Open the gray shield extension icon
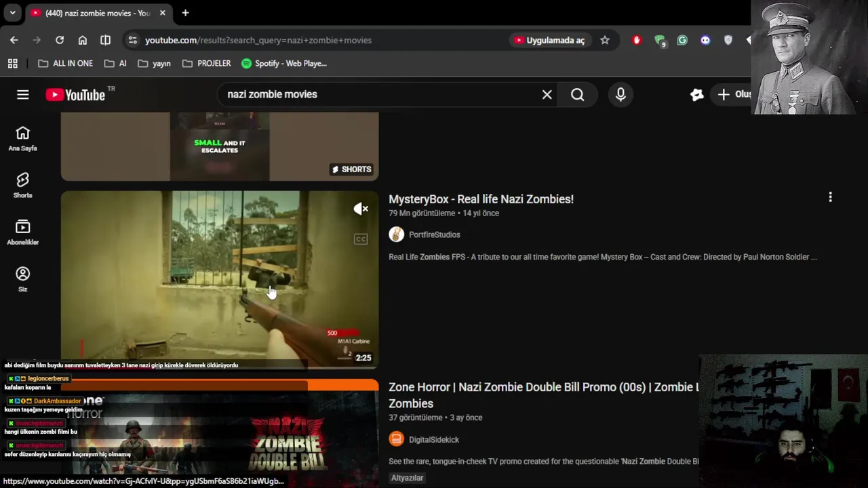 pyautogui.click(x=728, y=40)
